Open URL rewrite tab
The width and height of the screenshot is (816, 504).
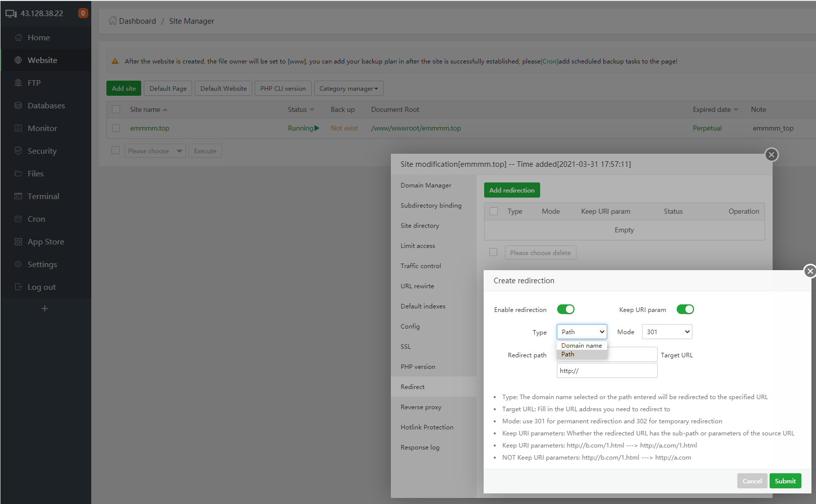[434, 286]
